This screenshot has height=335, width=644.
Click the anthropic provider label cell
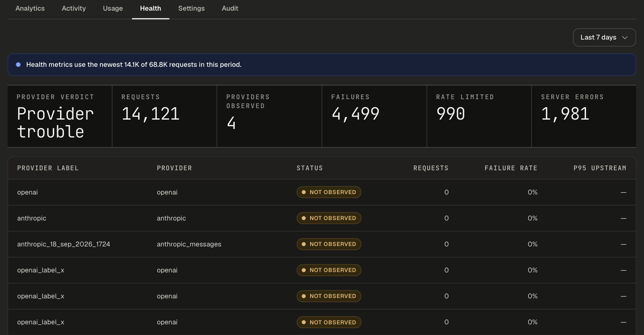[x=32, y=218]
